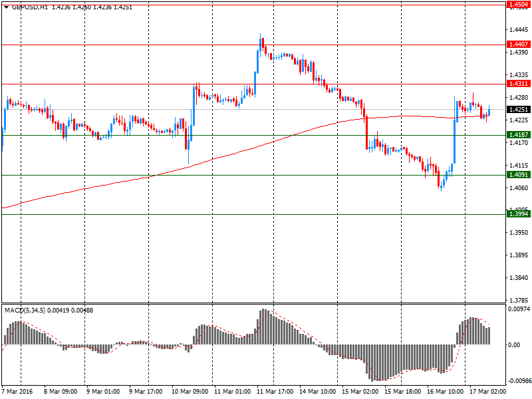
Task: Click the 1.3840 price scale value
Action: coord(519,277)
